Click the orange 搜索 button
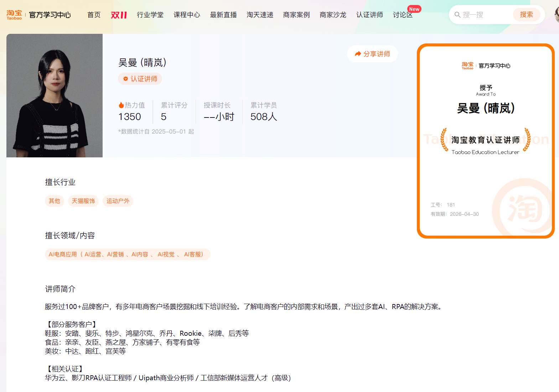This screenshot has width=559, height=392. [527, 15]
